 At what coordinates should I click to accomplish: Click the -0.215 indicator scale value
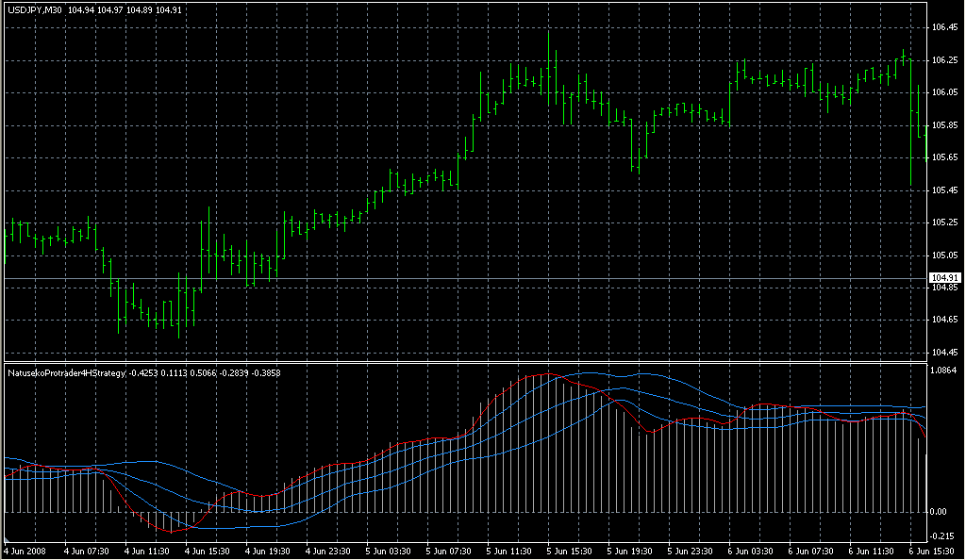tap(945, 535)
